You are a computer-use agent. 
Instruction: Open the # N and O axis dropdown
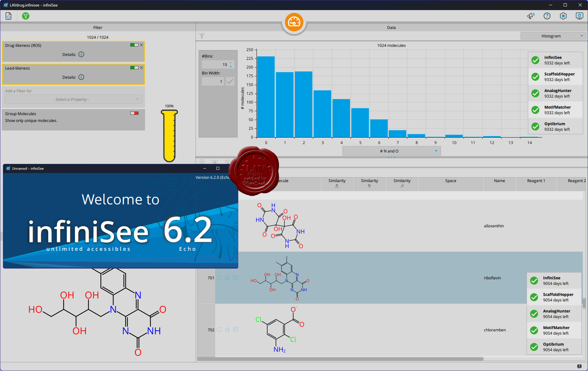391,151
